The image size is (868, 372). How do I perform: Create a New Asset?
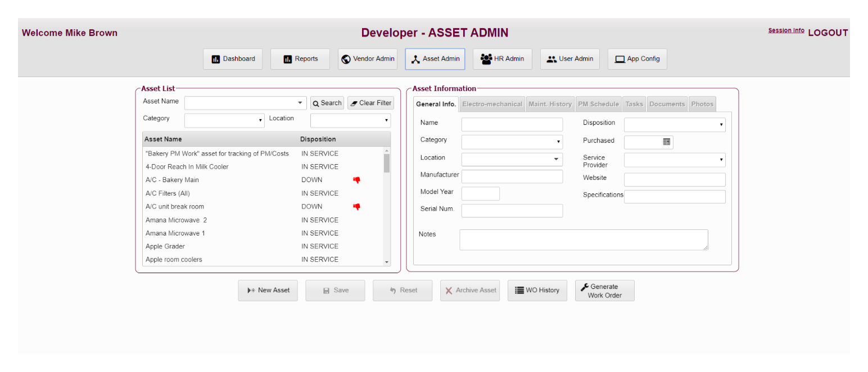[x=268, y=291]
